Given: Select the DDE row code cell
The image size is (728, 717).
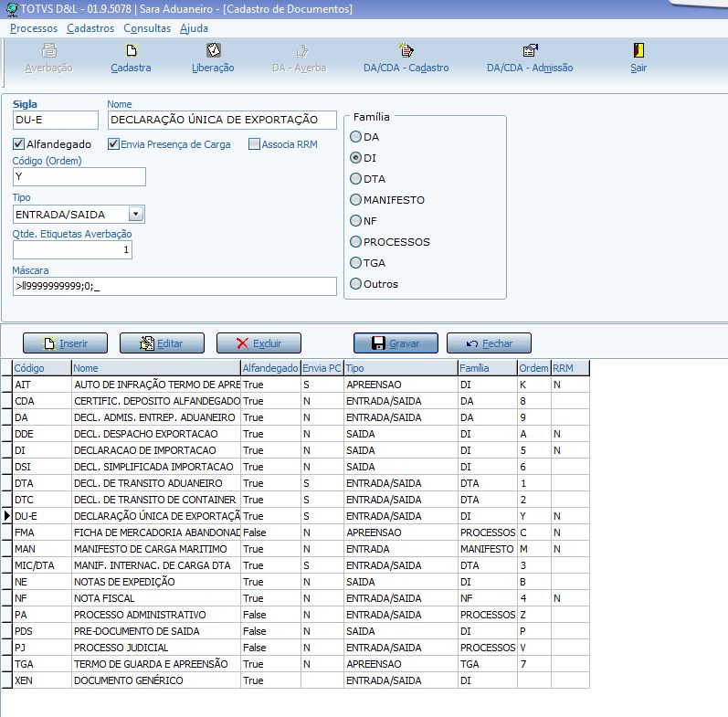Looking at the screenshot, I should [42, 434].
